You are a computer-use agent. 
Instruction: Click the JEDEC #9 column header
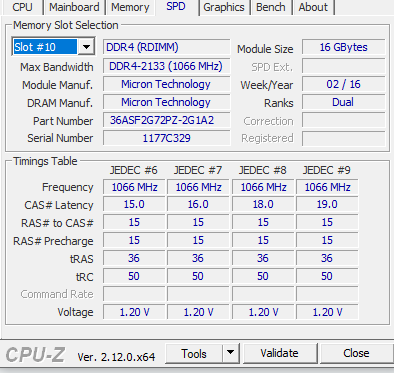pyautogui.click(x=327, y=170)
